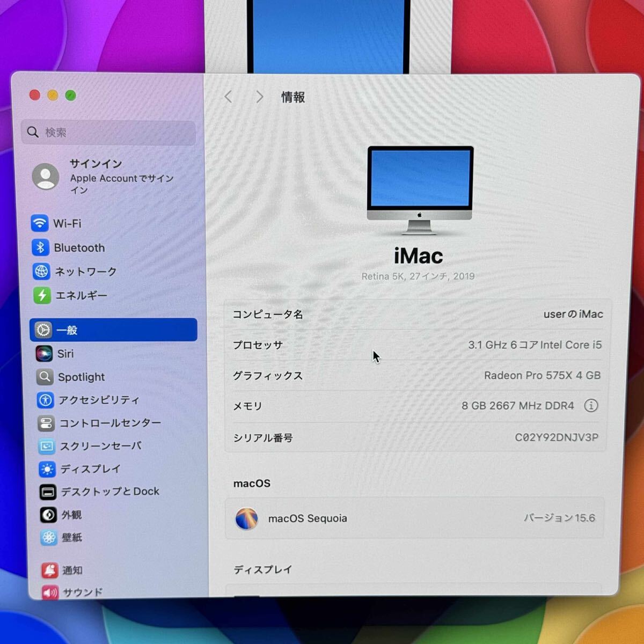The width and height of the screenshot is (644, 644).
Task: Click the 情報 page title
Action: [x=293, y=97]
